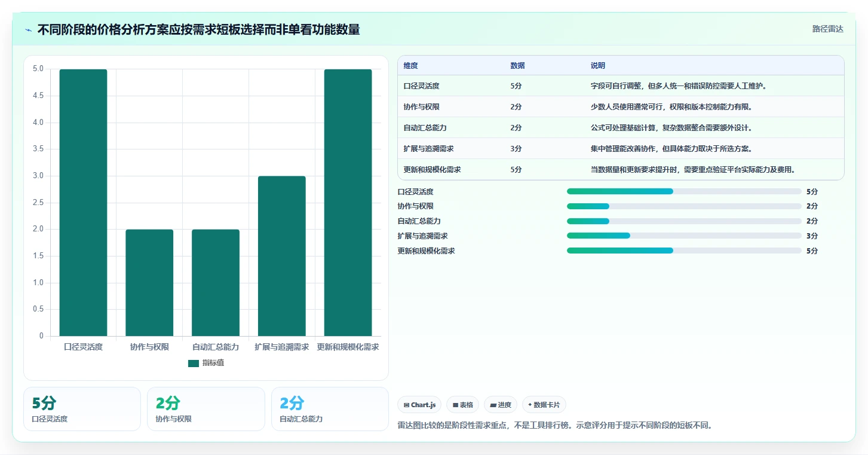This screenshot has width=868, height=455.
Task: Click the 自动汇总能力 bar in the chart
Action: coord(216,283)
